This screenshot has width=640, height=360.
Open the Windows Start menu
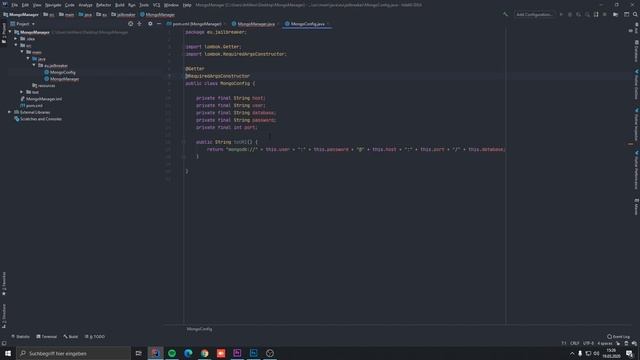click(x=8, y=353)
